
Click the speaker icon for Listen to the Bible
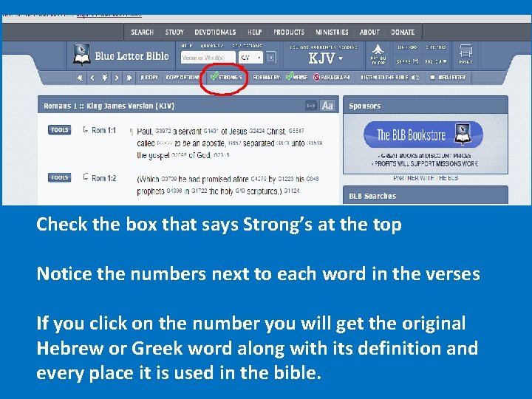click(415, 78)
